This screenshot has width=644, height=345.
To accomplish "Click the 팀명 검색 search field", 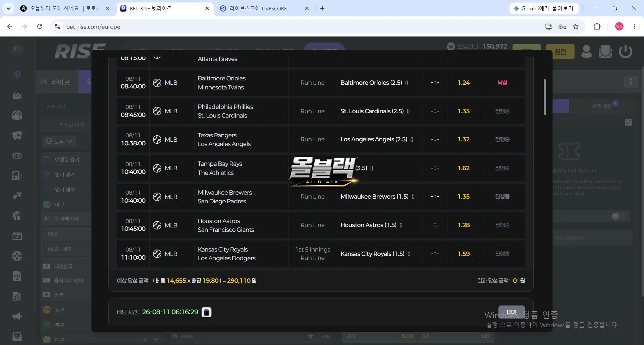I will pos(67,107).
